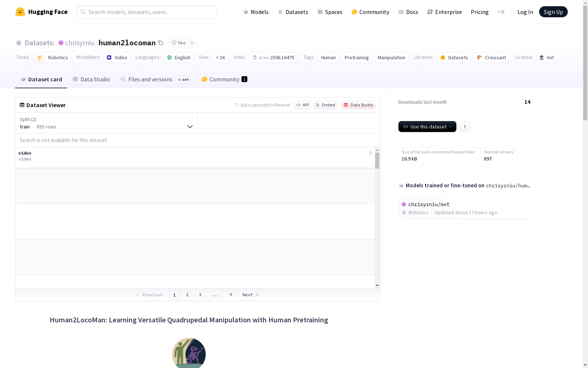588x368 pixels.
Task: Click the English language tag
Action: [x=179, y=57]
